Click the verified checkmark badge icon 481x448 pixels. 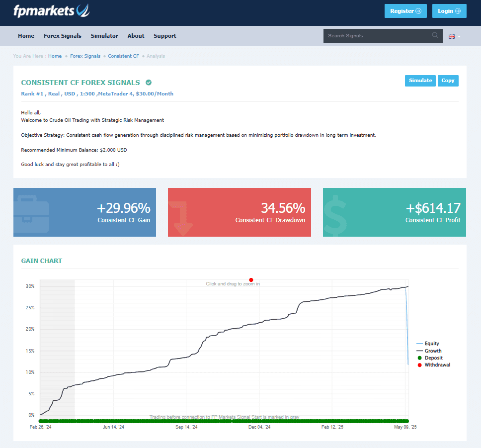149,83
